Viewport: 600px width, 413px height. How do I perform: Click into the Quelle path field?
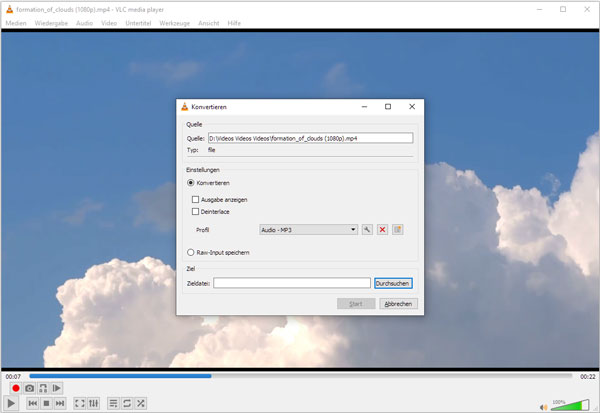click(311, 138)
